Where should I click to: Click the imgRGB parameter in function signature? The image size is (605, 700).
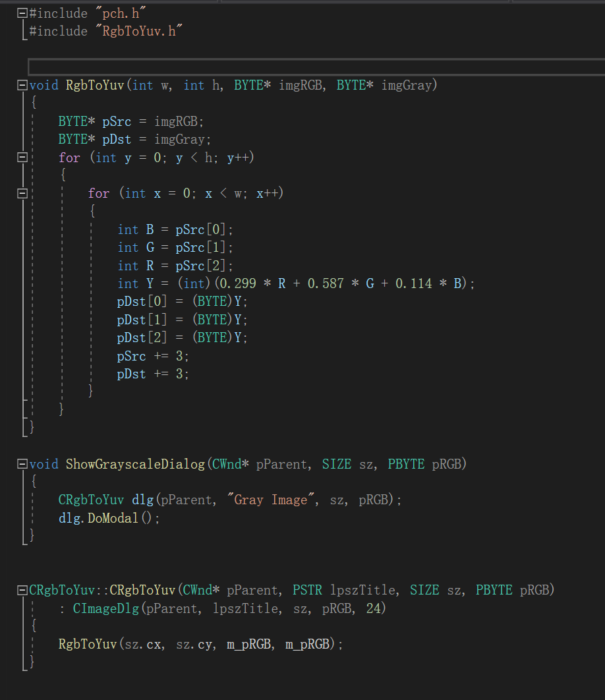pos(301,85)
